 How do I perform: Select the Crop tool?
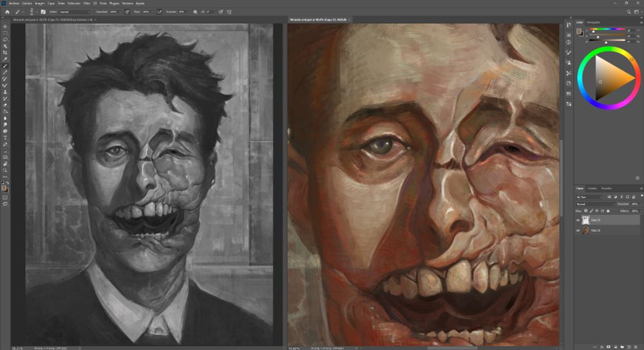[5, 53]
